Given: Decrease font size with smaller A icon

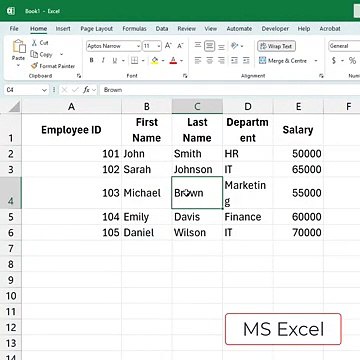Looking at the screenshot, I should [x=180, y=46].
